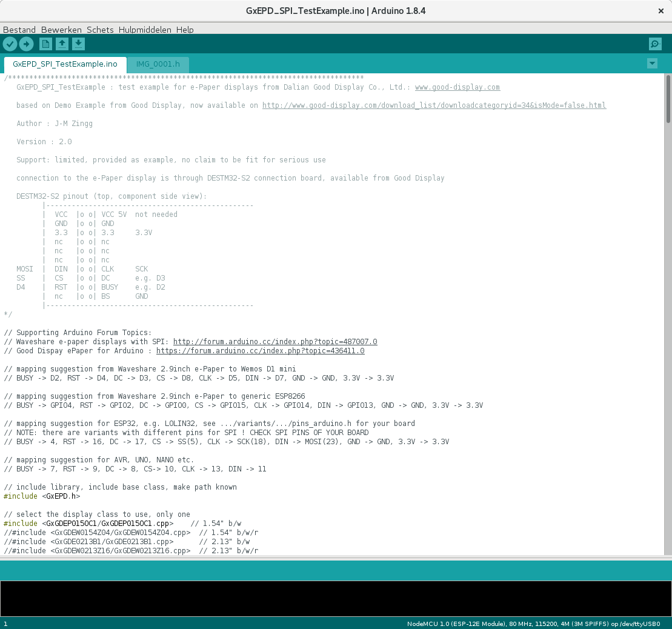Click the vertical editor scrollbar thumb
Image resolution: width=672 pixels, height=629 pixels.
coord(668,99)
